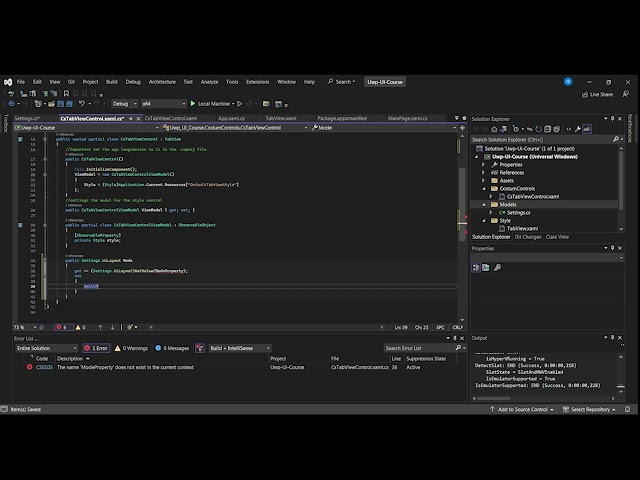This screenshot has height=480, width=640.
Task: Switch to the Settings.cs editor tab
Action: (x=27, y=118)
